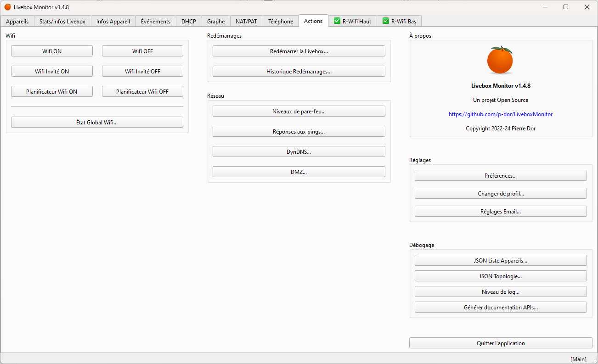Maximize the Livebox Monitor window

pos(566,7)
